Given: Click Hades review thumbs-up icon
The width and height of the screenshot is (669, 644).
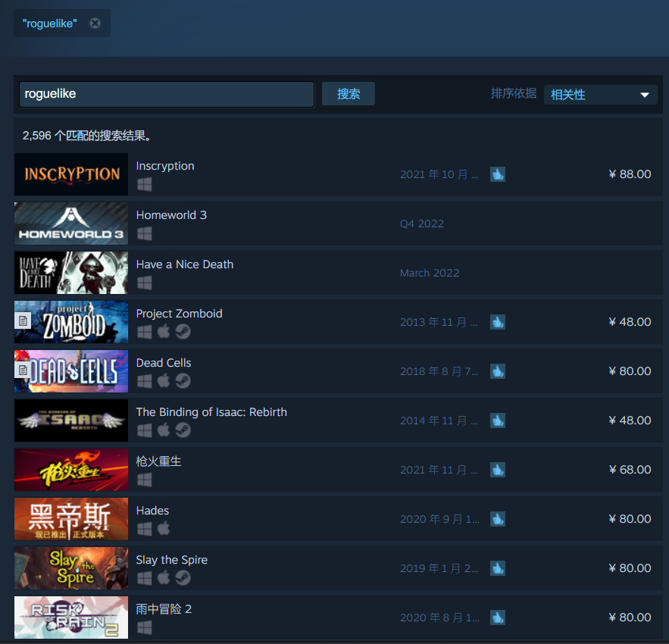Looking at the screenshot, I should point(498,519).
